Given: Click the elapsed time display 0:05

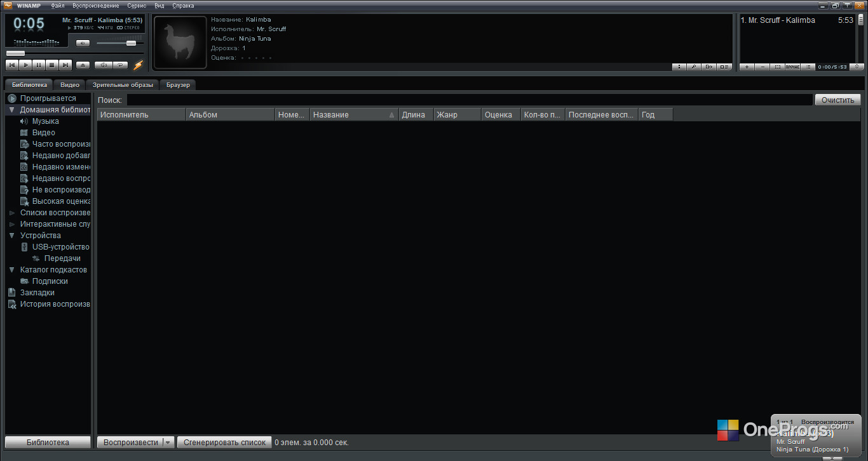Looking at the screenshot, I should click(x=29, y=24).
